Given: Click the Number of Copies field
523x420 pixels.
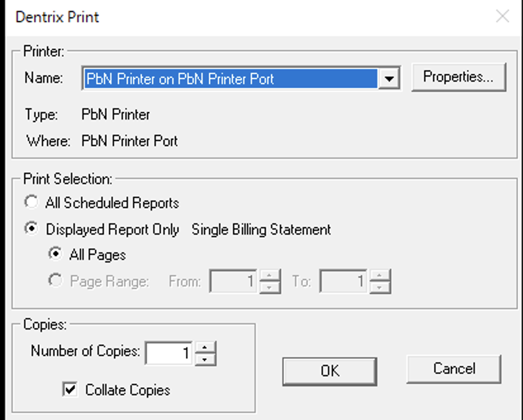Looking at the screenshot, I should point(169,353).
